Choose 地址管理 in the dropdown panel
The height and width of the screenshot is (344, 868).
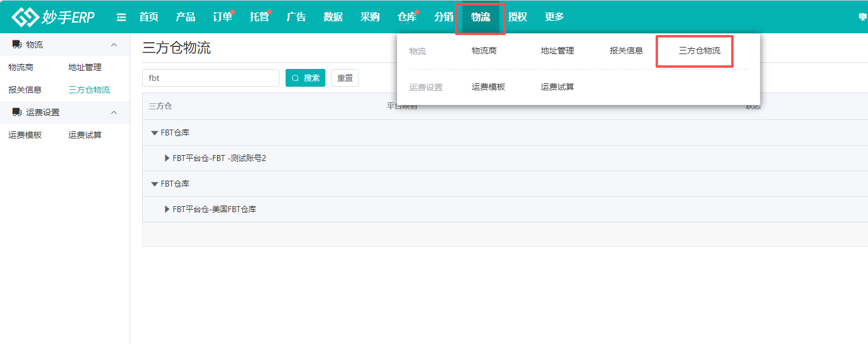coord(557,51)
